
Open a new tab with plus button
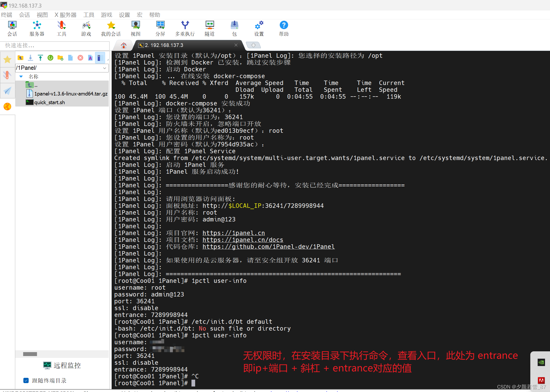click(253, 45)
